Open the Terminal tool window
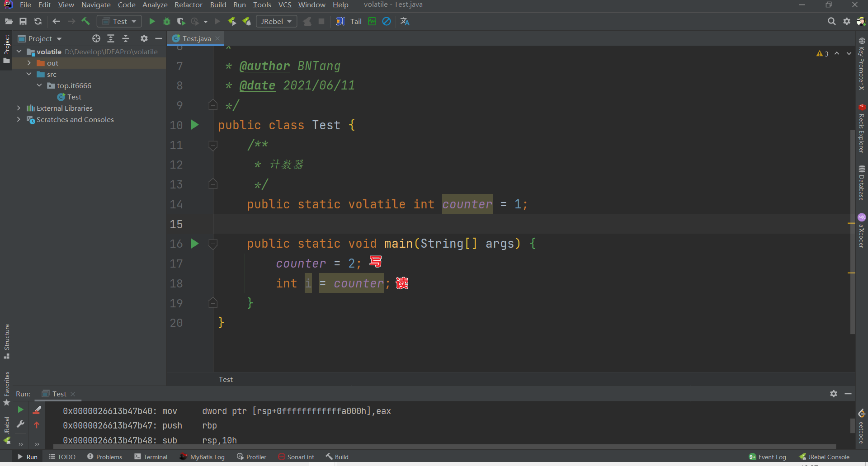The height and width of the screenshot is (466, 868). click(151, 457)
